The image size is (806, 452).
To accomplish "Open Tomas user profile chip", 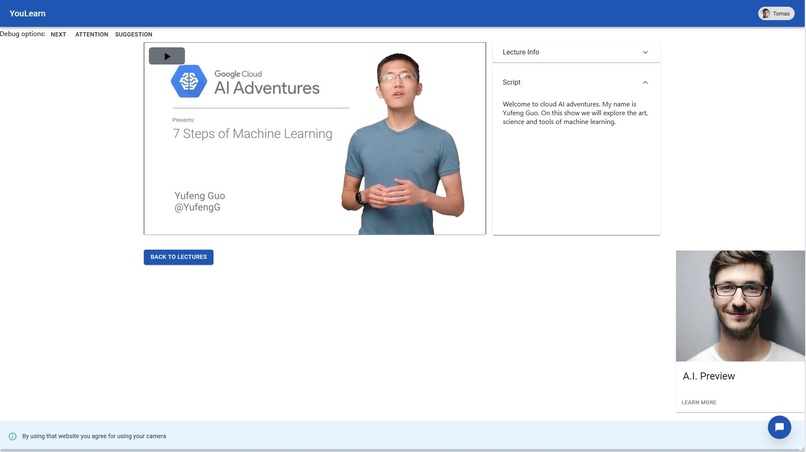I will [x=776, y=13].
